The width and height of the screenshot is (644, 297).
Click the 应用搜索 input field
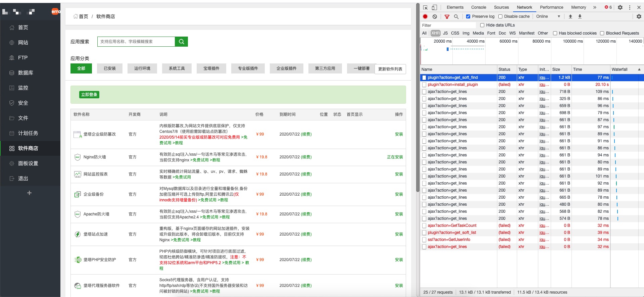pos(136,42)
